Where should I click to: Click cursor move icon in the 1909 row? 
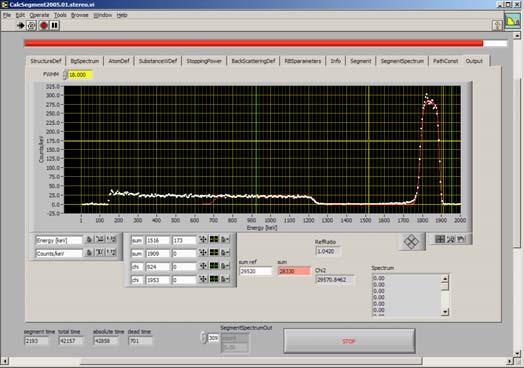(x=203, y=253)
